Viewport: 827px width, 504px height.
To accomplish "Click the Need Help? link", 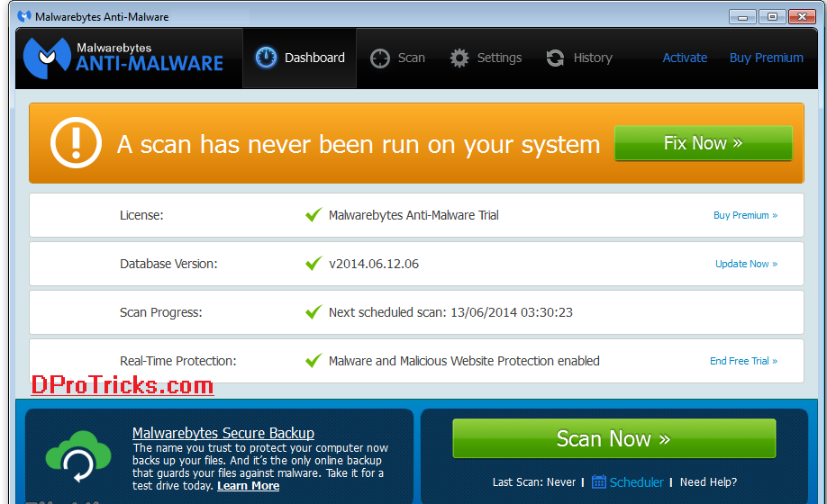I will click(708, 481).
